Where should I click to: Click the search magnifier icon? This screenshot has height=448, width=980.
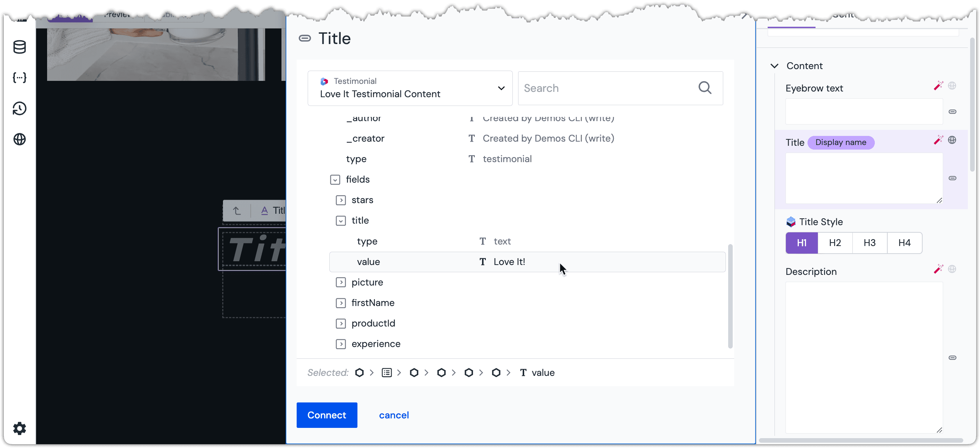click(706, 88)
